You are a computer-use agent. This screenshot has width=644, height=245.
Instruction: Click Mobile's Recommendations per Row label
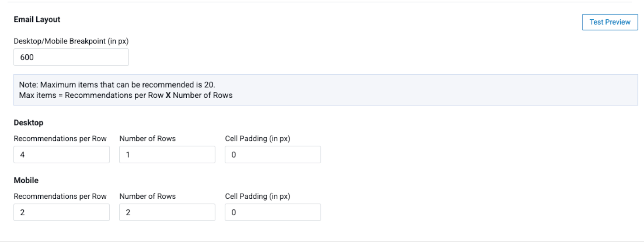(x=60, y=196)
